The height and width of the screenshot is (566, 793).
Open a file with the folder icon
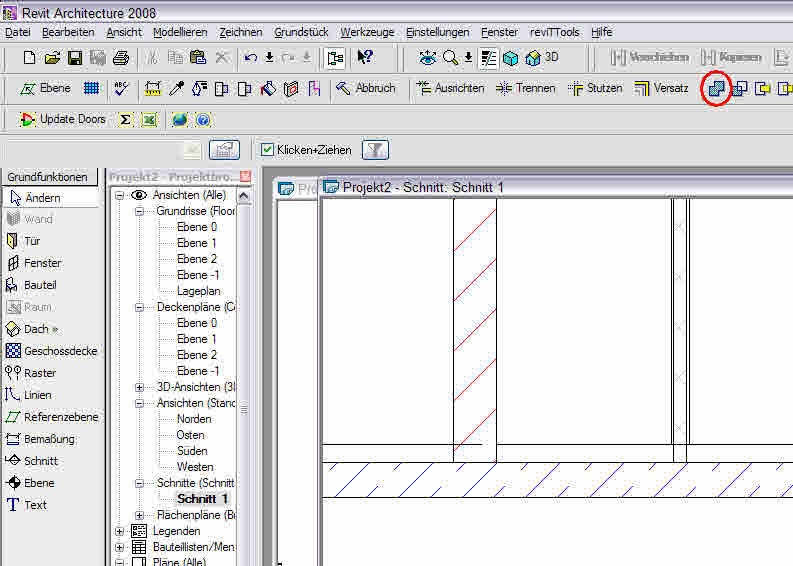pos(52,58)
